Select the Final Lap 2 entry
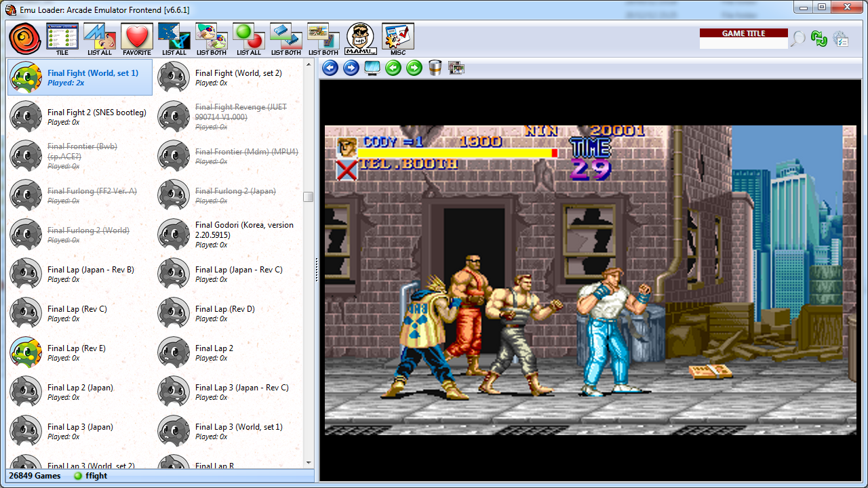 [x=228, y=352]
